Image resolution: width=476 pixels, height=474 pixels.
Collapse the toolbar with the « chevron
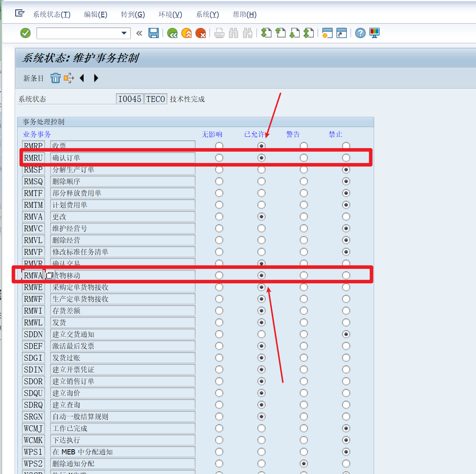pos(139,33)
